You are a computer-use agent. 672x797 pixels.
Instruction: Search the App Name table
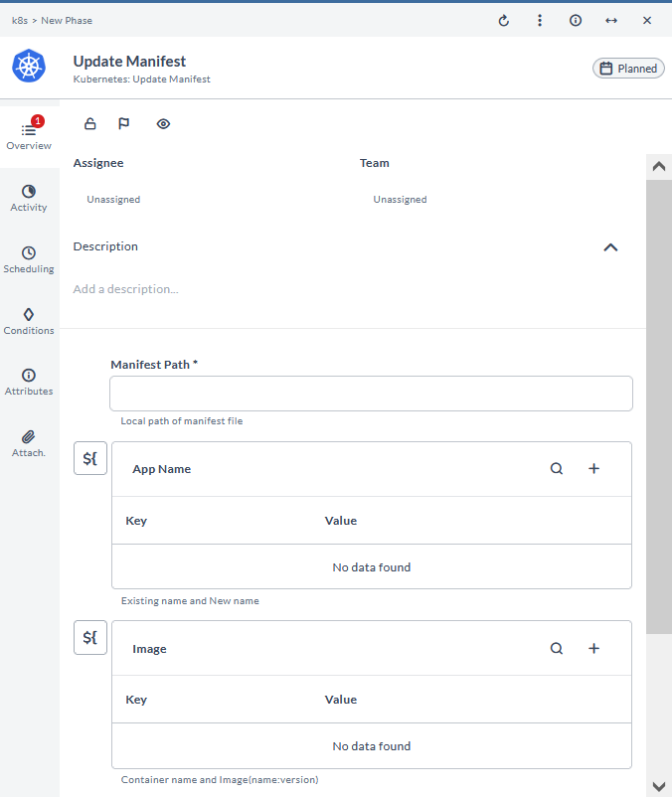point(557,469)
